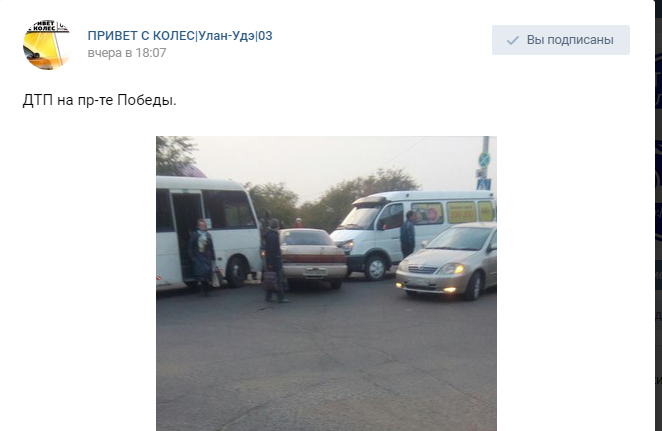Open the accident photo in viewer

[x=326, y=283]
